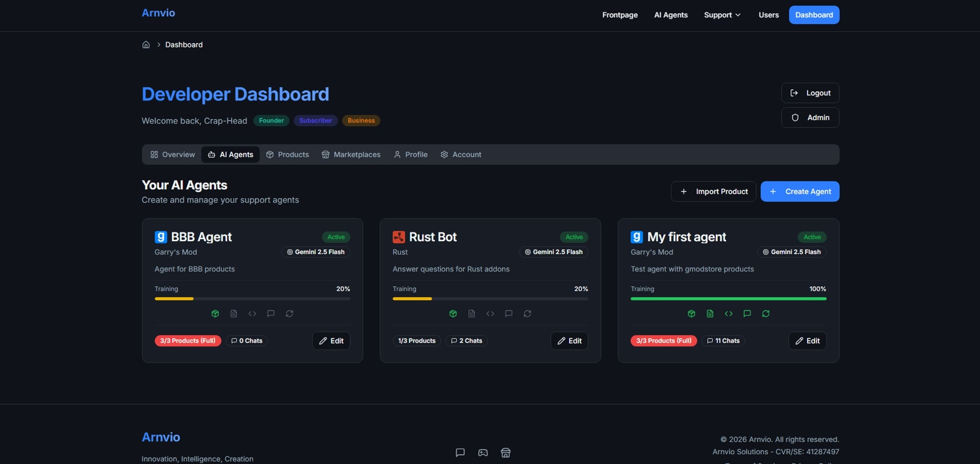This screenshot has width=980, height=464.
Task: Click the footer store icon
Action: coord(505,453)
